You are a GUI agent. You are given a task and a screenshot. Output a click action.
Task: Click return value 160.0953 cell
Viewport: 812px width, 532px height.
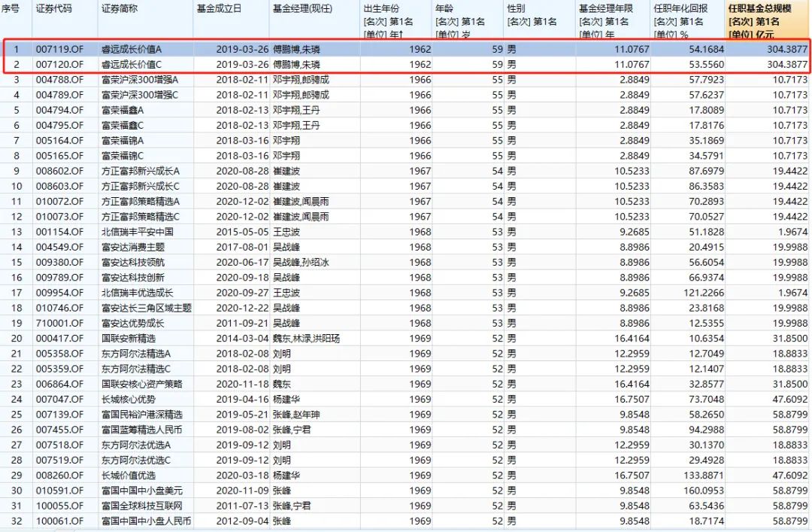click(x=704, y=491)
